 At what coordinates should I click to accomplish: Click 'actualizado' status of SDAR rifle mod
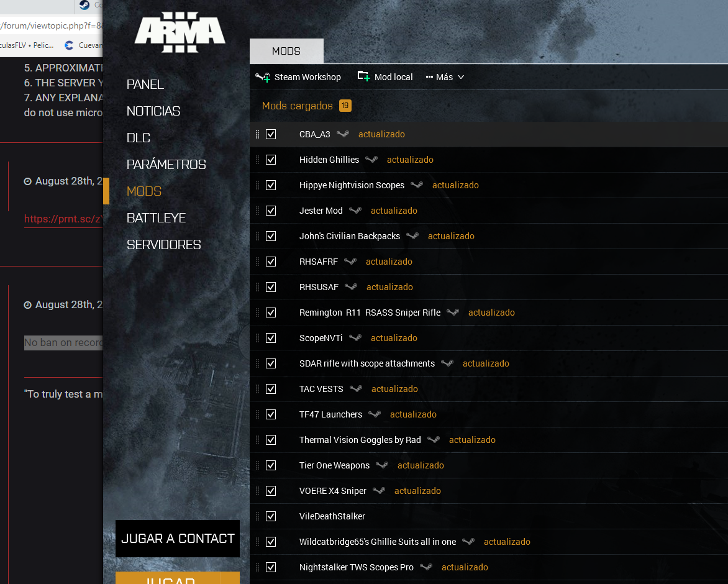486,363
